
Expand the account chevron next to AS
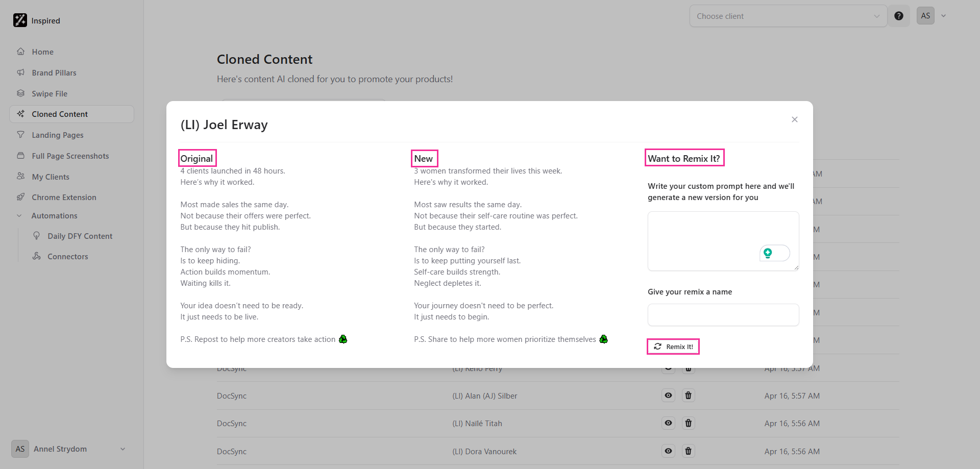[x=944, y=16]
